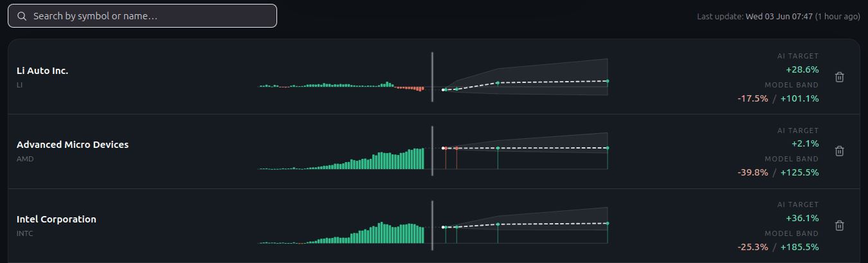Open the Li Auto Inc. company name

pos(42,71)
